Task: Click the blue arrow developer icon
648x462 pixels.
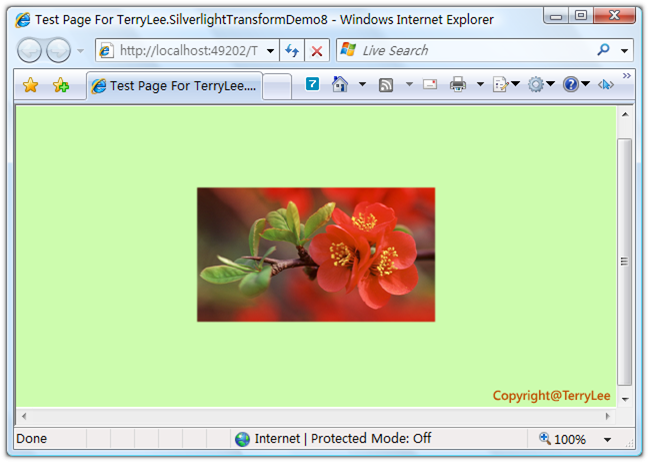Action: point(606,85)
